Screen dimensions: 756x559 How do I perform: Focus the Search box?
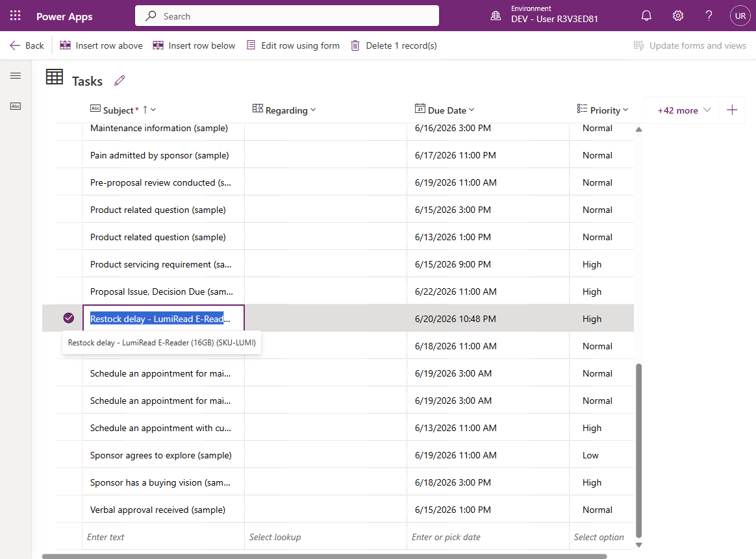pos(287,16)
